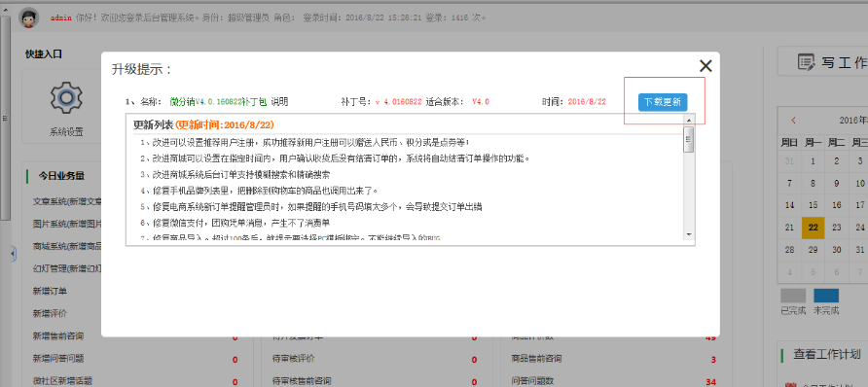Click the 查看工作计划 section heading

826,354
